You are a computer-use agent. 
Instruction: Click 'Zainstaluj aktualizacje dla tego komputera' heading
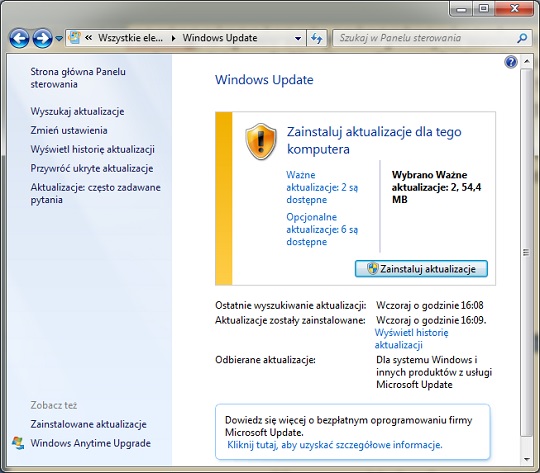coord(374,140)
